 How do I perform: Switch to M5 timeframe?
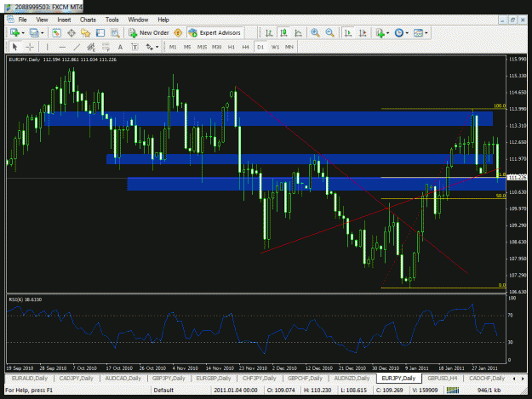click(187, 47)
